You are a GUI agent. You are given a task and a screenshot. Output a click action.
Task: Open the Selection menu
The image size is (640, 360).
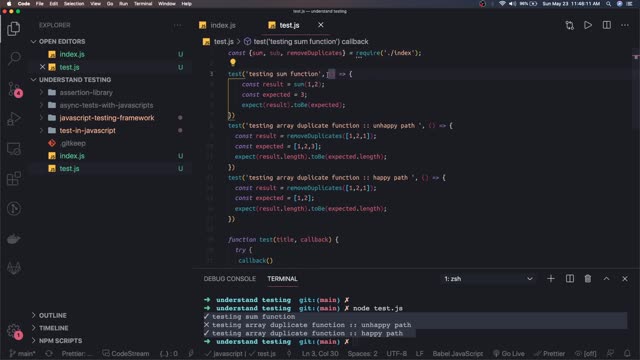74,4
